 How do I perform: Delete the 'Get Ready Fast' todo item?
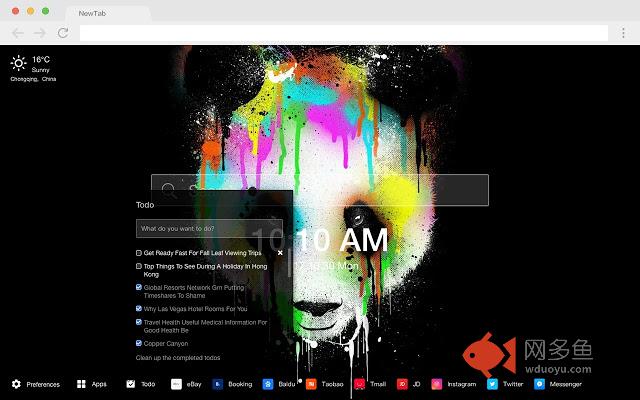[280, 253]
